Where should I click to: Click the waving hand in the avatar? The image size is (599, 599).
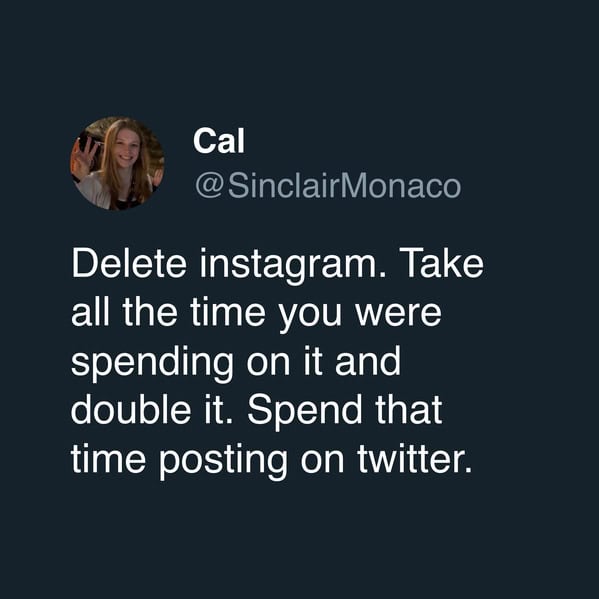[83, 155]
